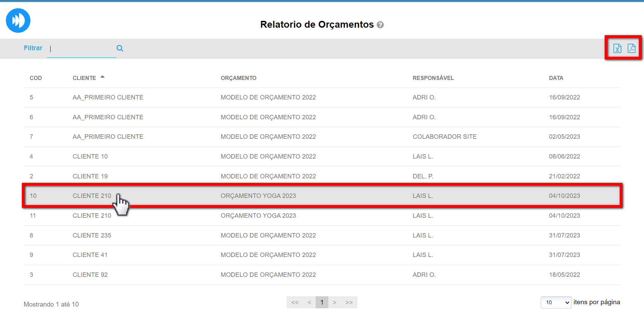Go to next page with single arrow
This screenshot has width=644, height=324.
[334, 302]
